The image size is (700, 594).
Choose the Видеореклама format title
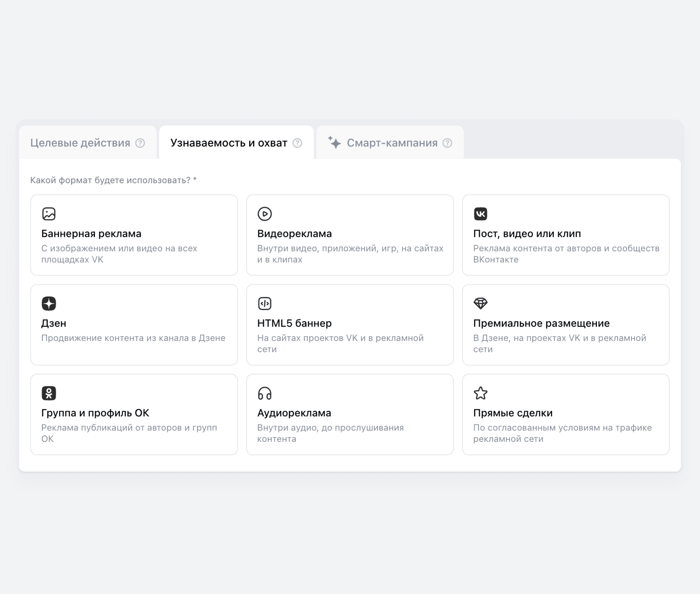(x=294, y=233)
